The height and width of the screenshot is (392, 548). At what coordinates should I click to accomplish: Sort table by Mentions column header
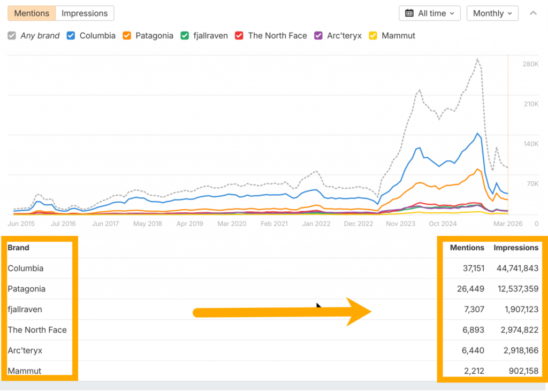(467, 248)
